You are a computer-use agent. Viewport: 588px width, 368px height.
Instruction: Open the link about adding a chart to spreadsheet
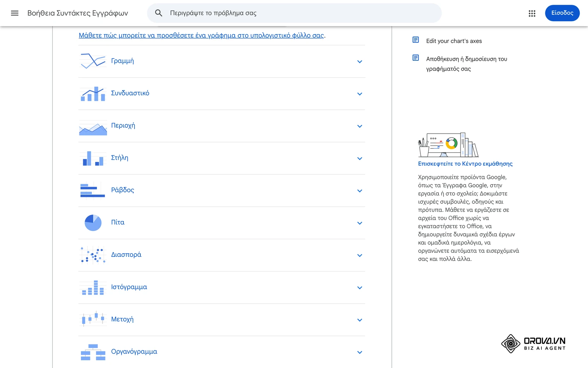[201, 35]
